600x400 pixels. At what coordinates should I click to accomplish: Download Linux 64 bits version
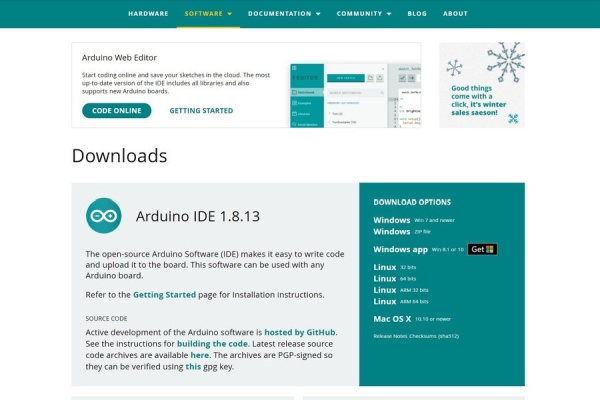[395, 279]
